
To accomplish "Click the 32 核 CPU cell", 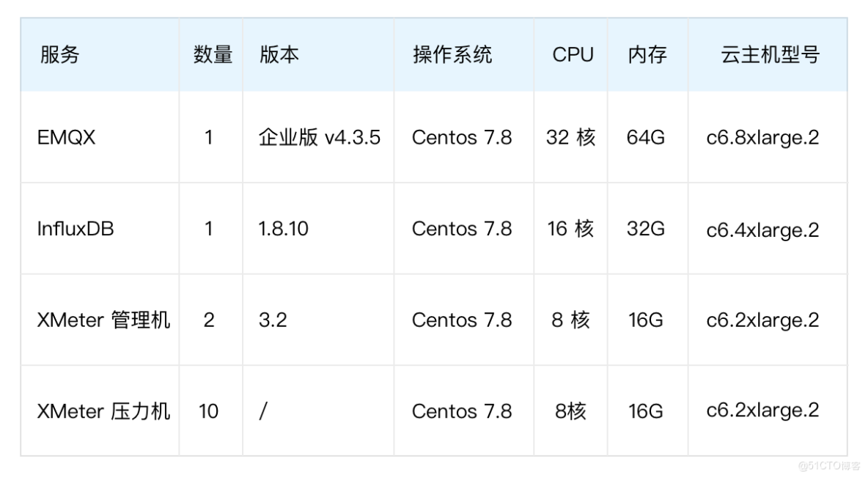I will (570, 137).
